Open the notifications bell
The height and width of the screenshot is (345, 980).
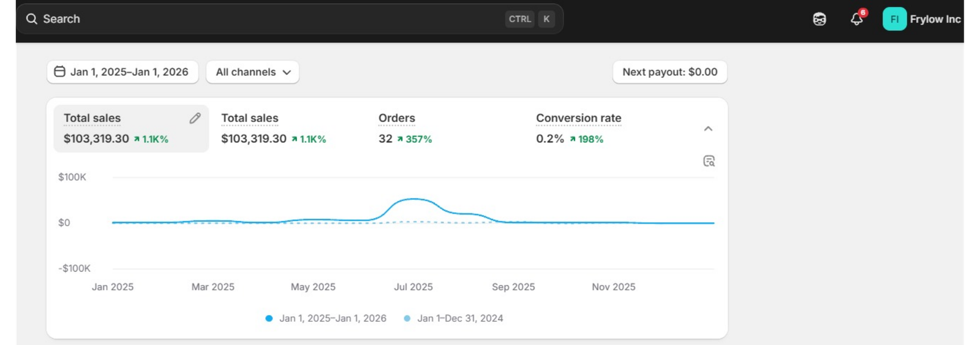[856, 19]
